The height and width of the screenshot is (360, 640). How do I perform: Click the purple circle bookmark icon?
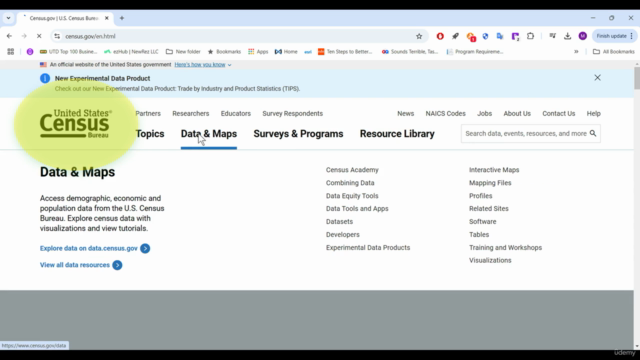[30, 51]
